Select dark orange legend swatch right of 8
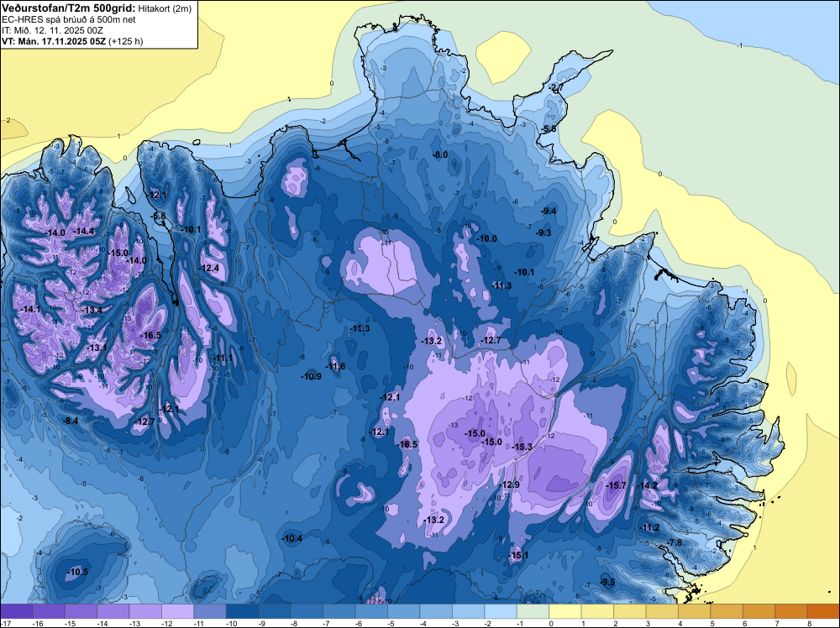 click(x=823, y=611)
